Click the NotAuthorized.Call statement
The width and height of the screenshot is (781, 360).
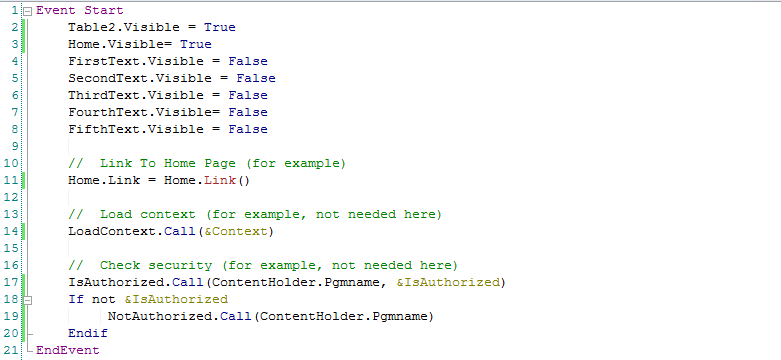271,316
